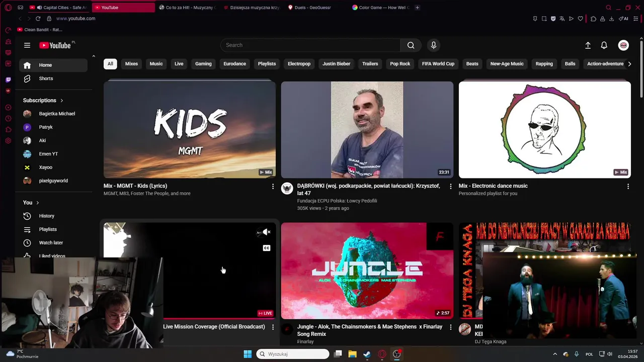Image resolution: width=644 pixels, height=362 pixels.
Task: Go to Shorts in sidebar
Action: tap(53, 78)
